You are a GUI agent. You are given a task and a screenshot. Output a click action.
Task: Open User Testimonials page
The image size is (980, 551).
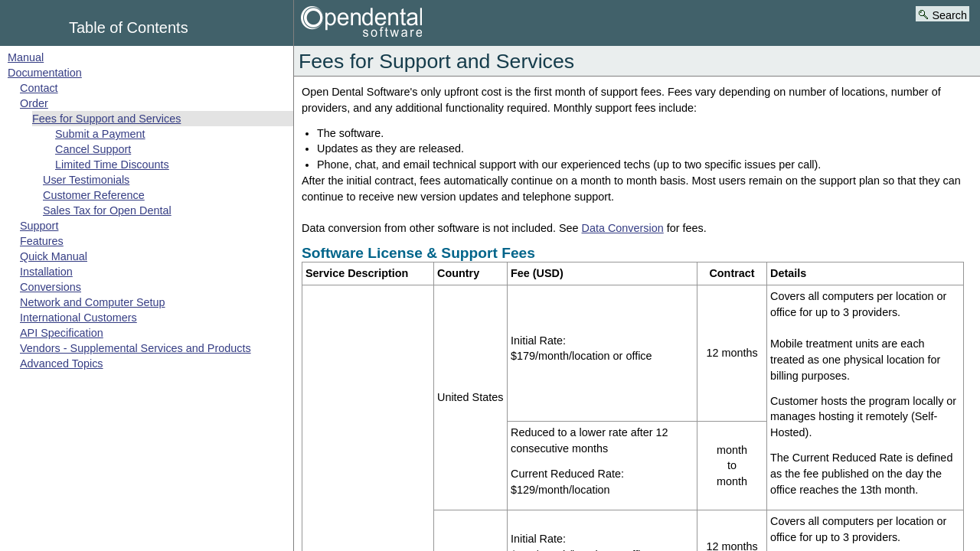pyautogui.click(x=86, y=180)
